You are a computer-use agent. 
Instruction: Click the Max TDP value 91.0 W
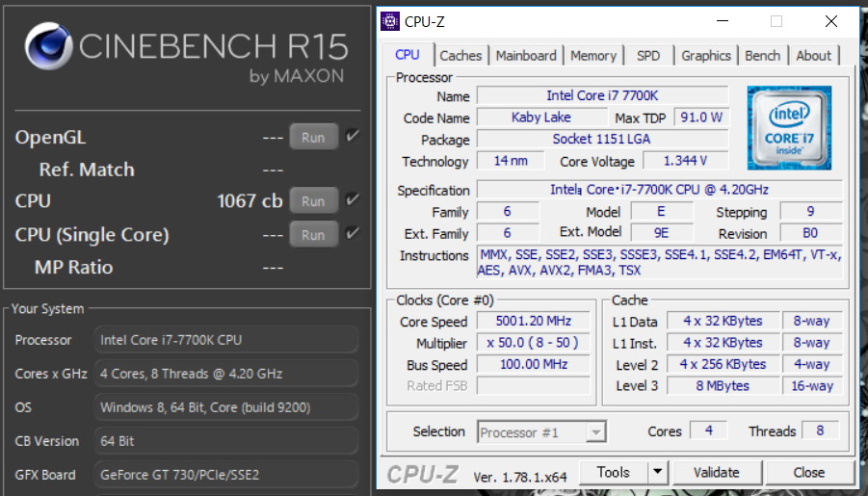point(701,117)
